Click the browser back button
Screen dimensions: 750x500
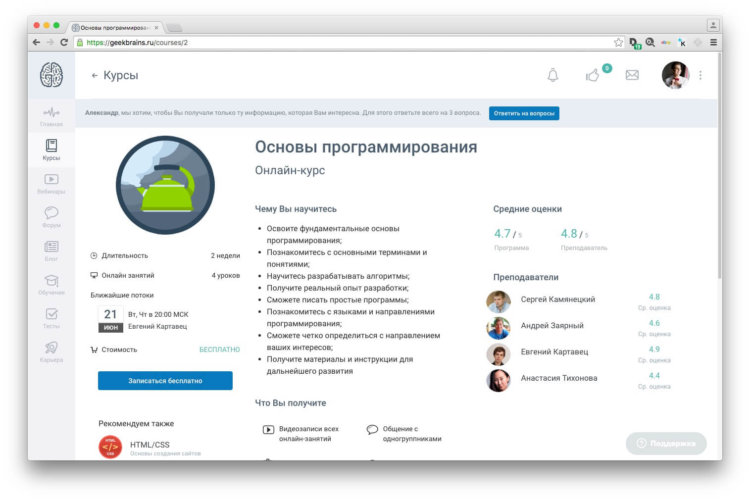click(36, 43)
